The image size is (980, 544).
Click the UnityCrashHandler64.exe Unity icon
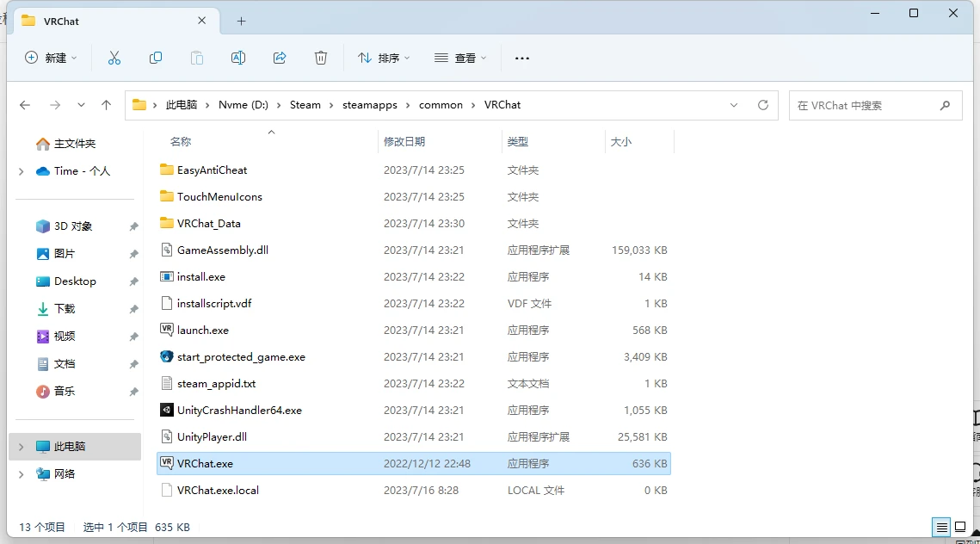pos(166,411)
